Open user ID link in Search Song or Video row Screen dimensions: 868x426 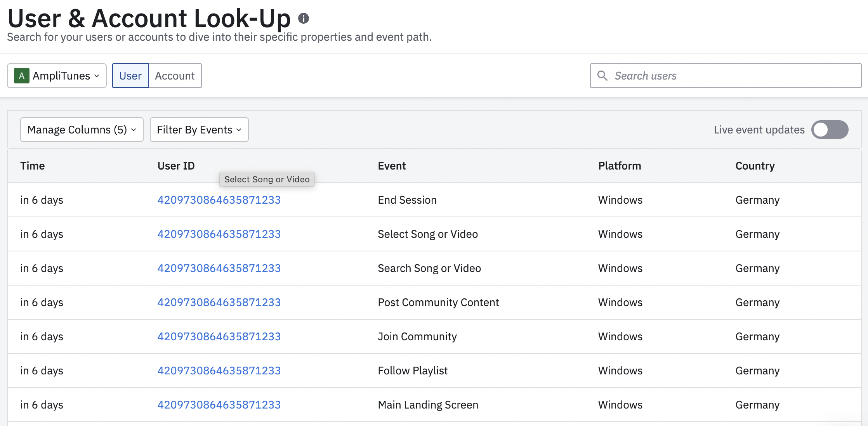[219, 268]
